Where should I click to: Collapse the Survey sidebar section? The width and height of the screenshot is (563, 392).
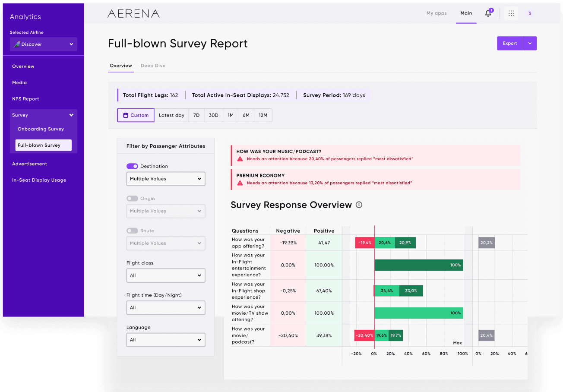71,115
